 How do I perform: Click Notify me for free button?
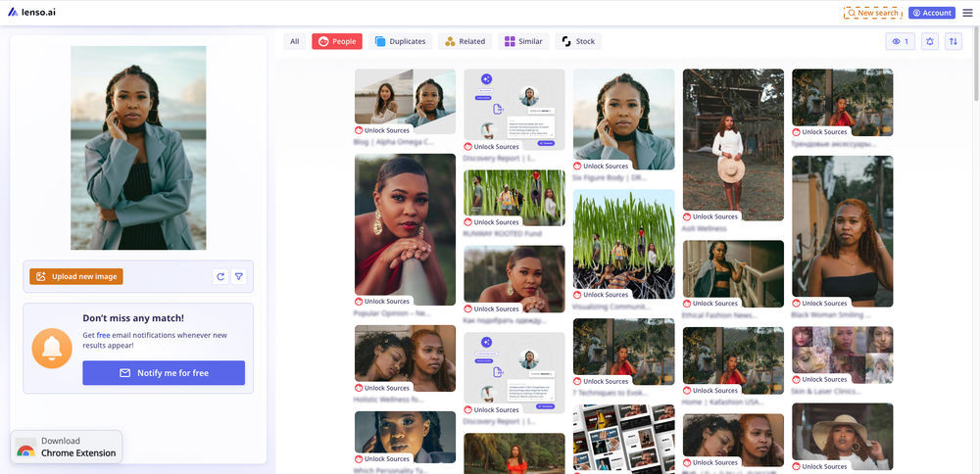click(164, 373)
